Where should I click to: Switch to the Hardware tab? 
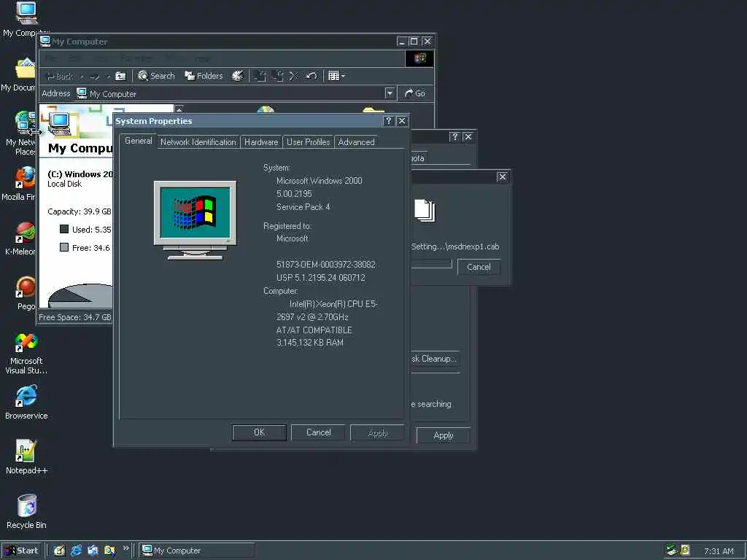[261, 142]
